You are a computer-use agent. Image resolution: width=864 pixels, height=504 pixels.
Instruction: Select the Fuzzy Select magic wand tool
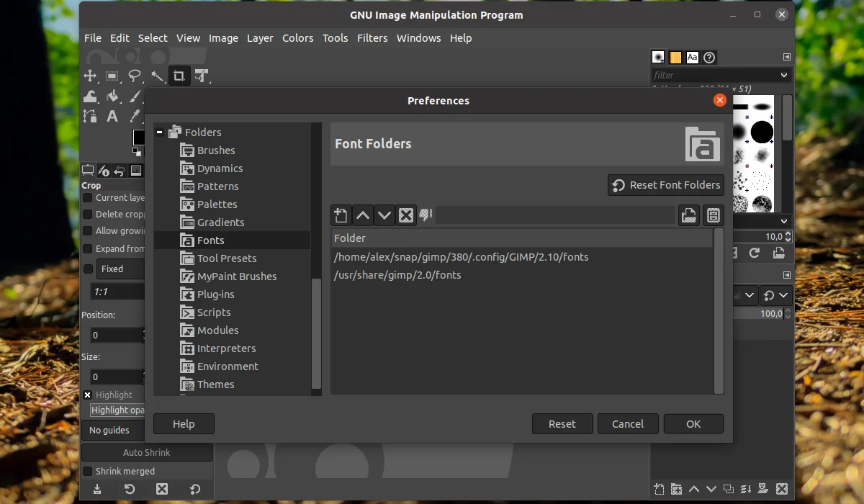click(157, 76)
